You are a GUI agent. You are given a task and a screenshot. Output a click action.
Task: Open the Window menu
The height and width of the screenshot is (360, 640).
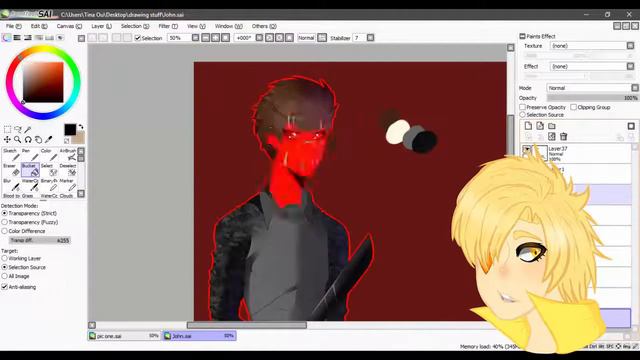pos(229,26)
